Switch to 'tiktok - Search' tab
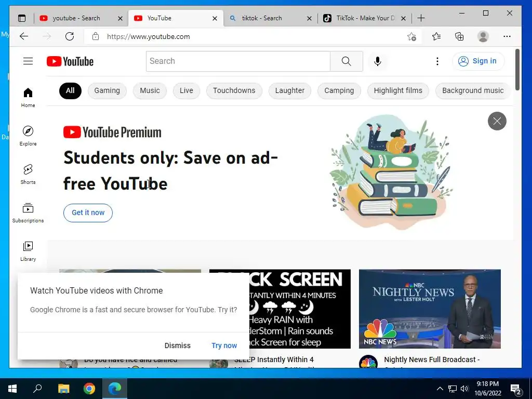The width and height of the screenshot is (532, 399). click(262, 18)
